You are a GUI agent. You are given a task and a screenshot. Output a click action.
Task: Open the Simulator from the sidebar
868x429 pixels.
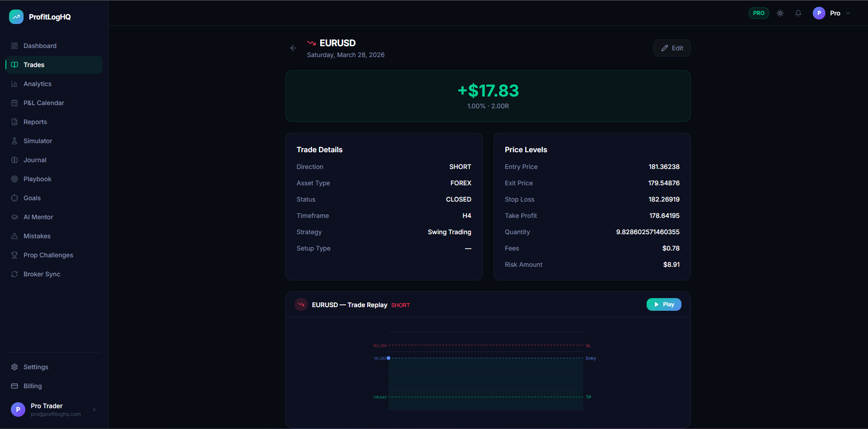[x=15, y=141]
